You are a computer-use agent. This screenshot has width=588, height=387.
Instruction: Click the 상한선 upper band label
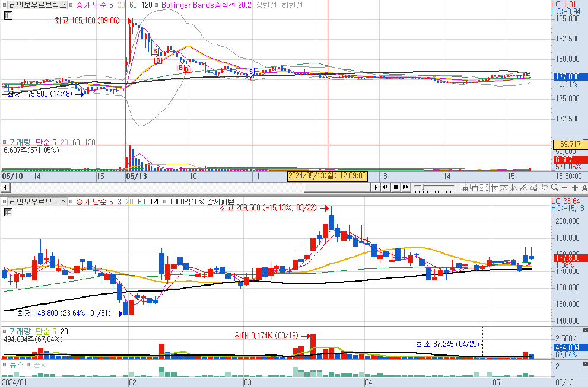(x=266, y=5)
